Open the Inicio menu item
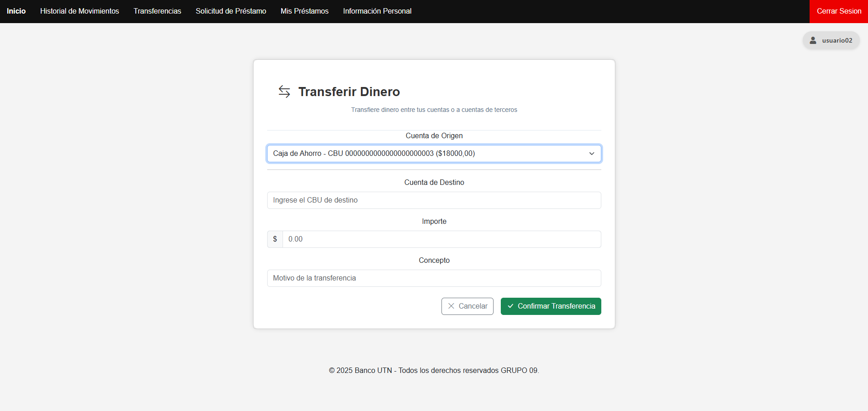This screenshot has width=868, height=411. 16,11
